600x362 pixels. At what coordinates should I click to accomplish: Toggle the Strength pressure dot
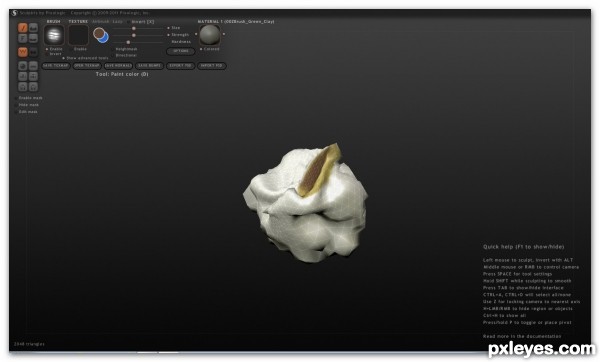tap(168, 35)
